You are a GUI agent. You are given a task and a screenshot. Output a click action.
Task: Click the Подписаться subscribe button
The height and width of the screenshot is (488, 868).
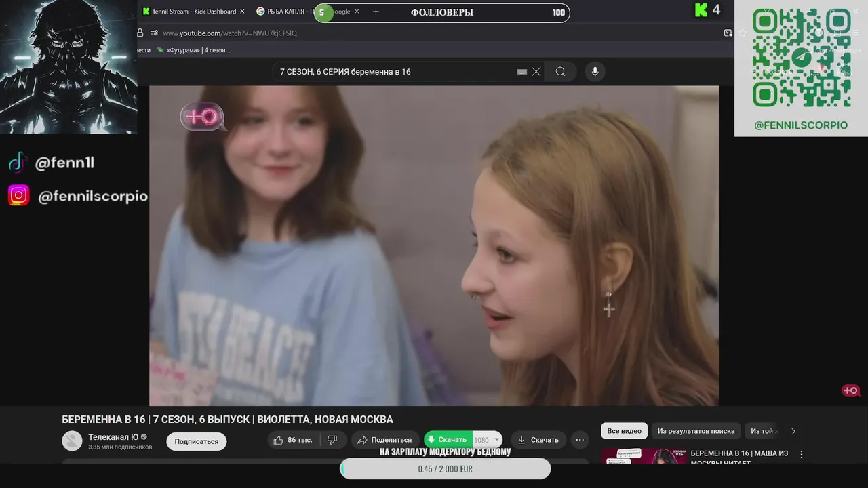[197, 441]
